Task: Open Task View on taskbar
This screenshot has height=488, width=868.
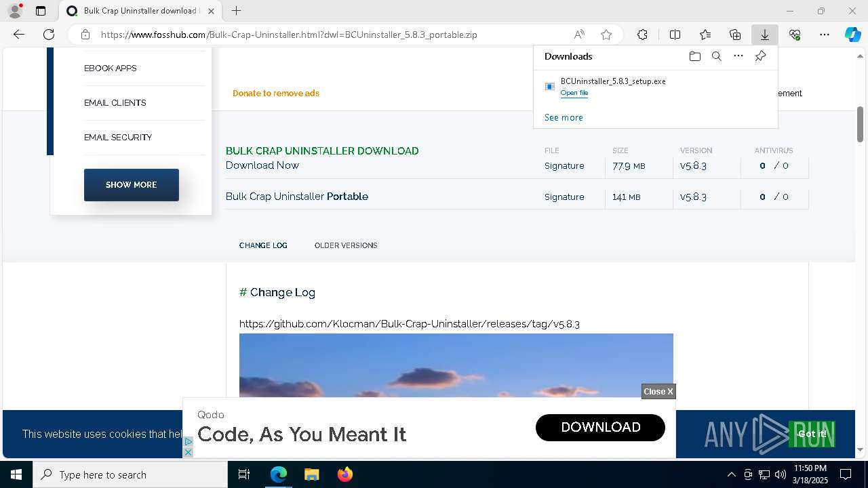Action: (244, 474)
